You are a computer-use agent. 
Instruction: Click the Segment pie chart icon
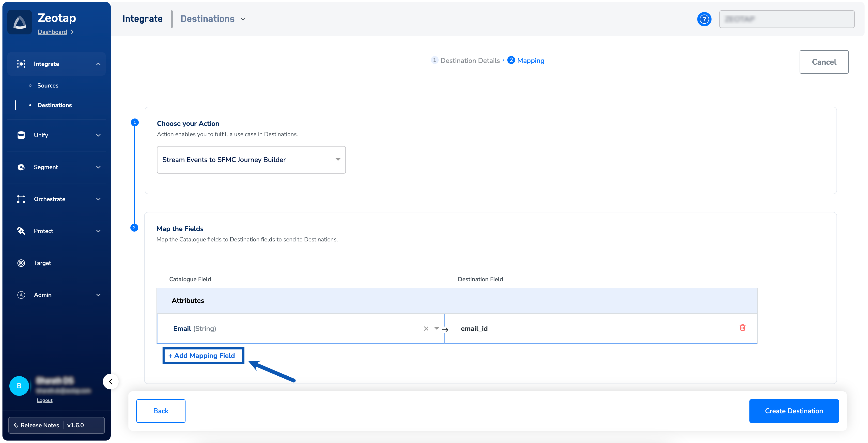21,167
